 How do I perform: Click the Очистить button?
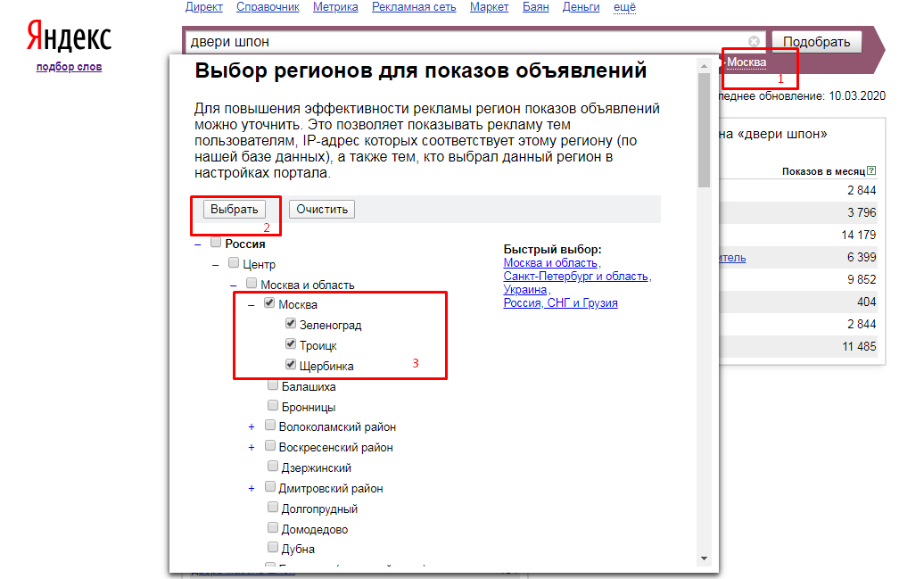[x=322, y=210]
